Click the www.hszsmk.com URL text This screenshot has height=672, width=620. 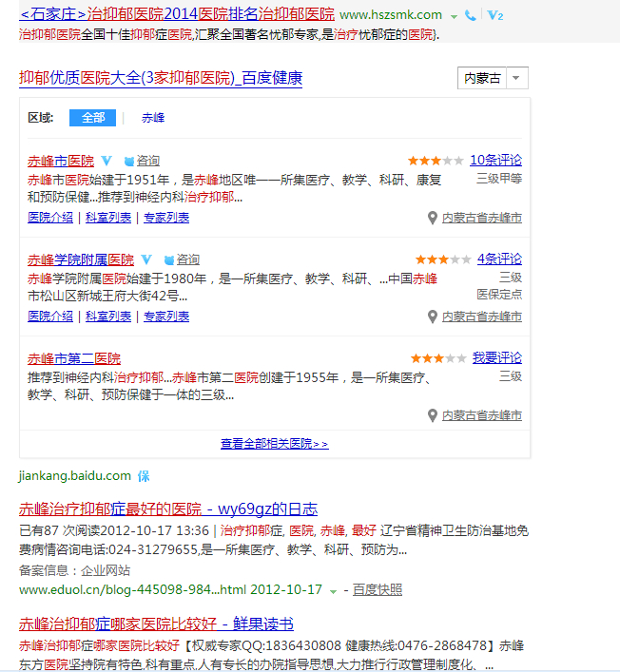391,15
